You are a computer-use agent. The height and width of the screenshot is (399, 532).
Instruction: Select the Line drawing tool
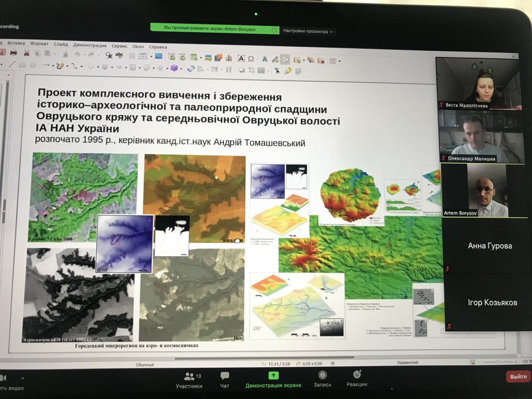point(12,64)
